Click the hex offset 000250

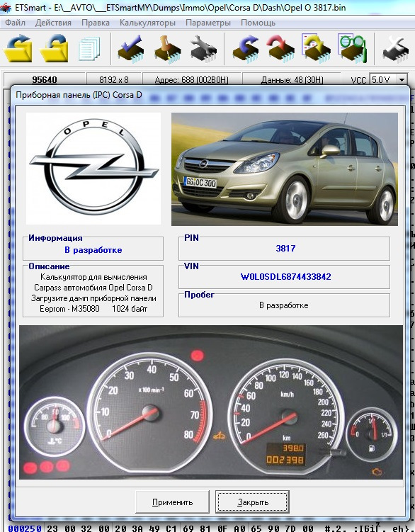coord(25,528)
